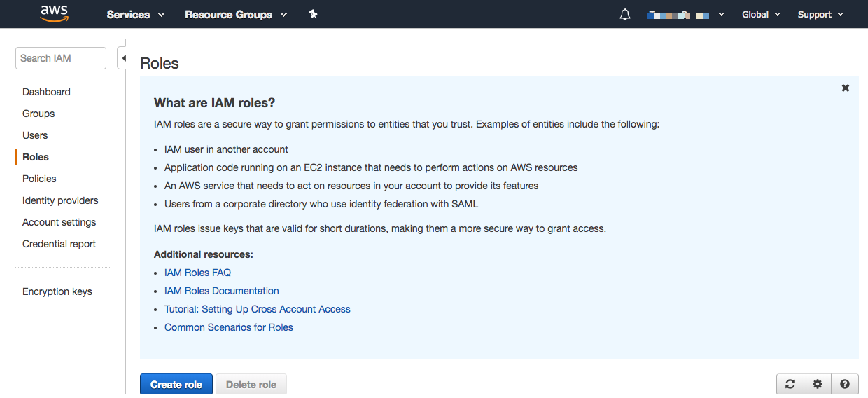Open the Global region dropdown
The height and width of the screenshot is (398, 868).
click(x=760, y=15)
